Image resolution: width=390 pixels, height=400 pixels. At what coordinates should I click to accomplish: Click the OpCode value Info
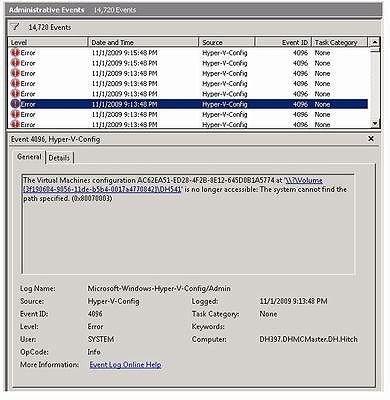[94, 352]
